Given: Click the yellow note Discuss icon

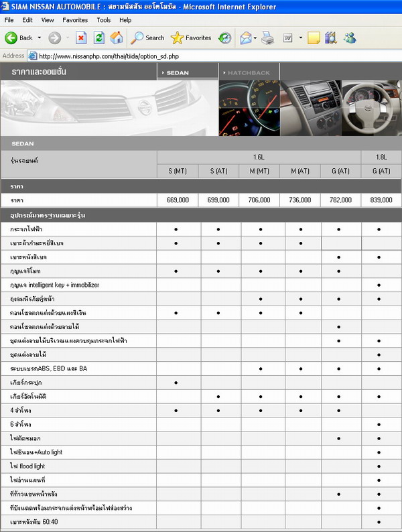Looking at the screenshot, I should (314, 38).
